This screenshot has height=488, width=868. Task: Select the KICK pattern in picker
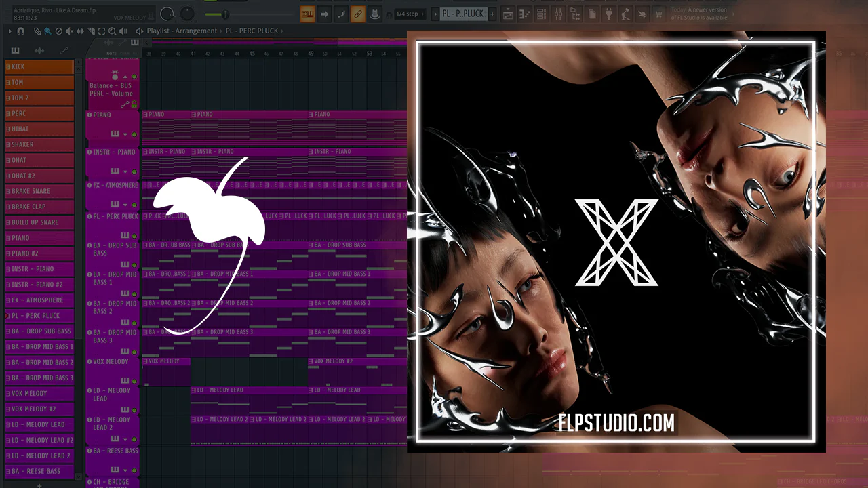coord(39,67)
